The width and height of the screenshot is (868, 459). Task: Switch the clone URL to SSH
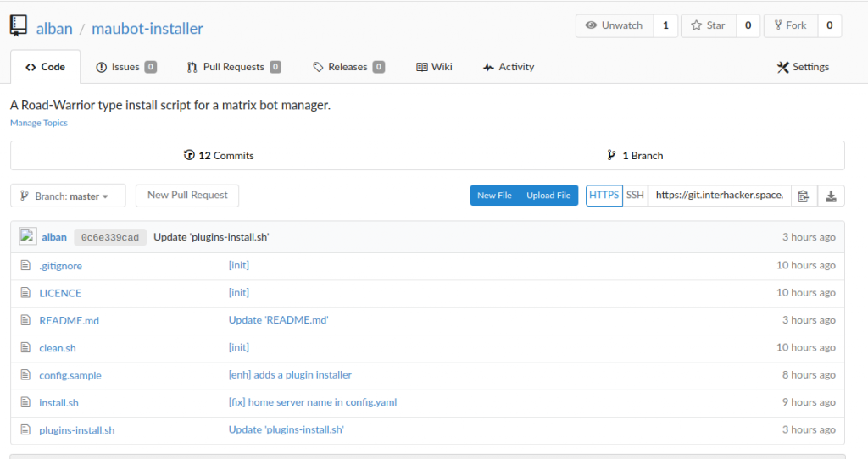(635, 196)
